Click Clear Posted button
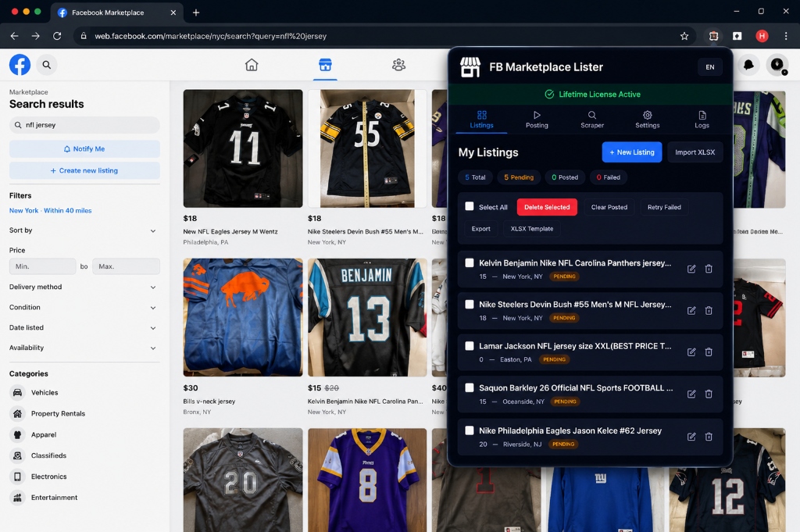800x532 pixels. point(609,207)
